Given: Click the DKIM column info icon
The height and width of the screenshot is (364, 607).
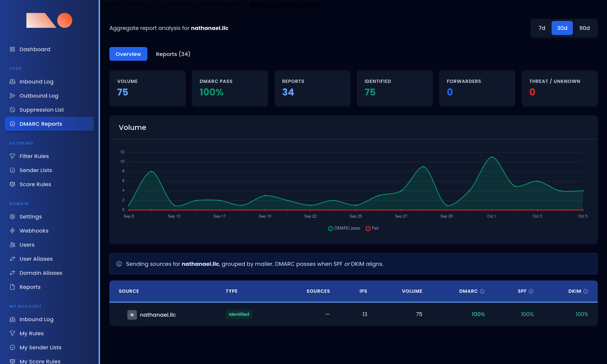Looking at the screenshot, I should tap(585, 291).
